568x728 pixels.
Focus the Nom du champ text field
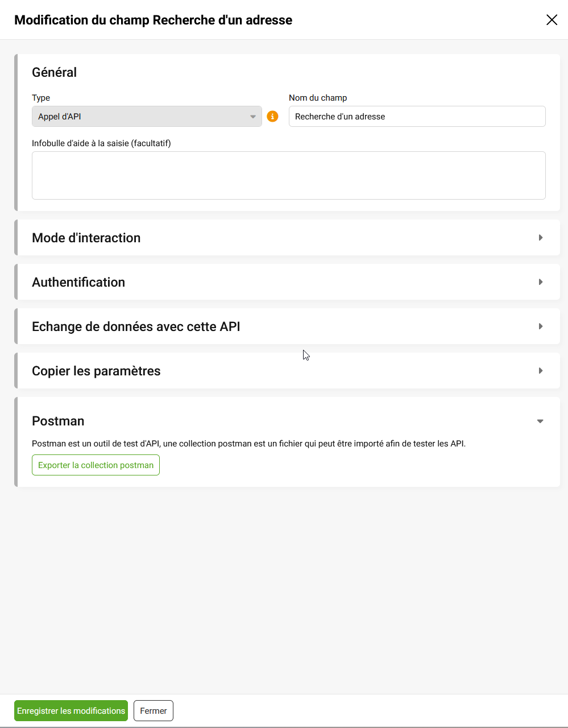(417, 117)
